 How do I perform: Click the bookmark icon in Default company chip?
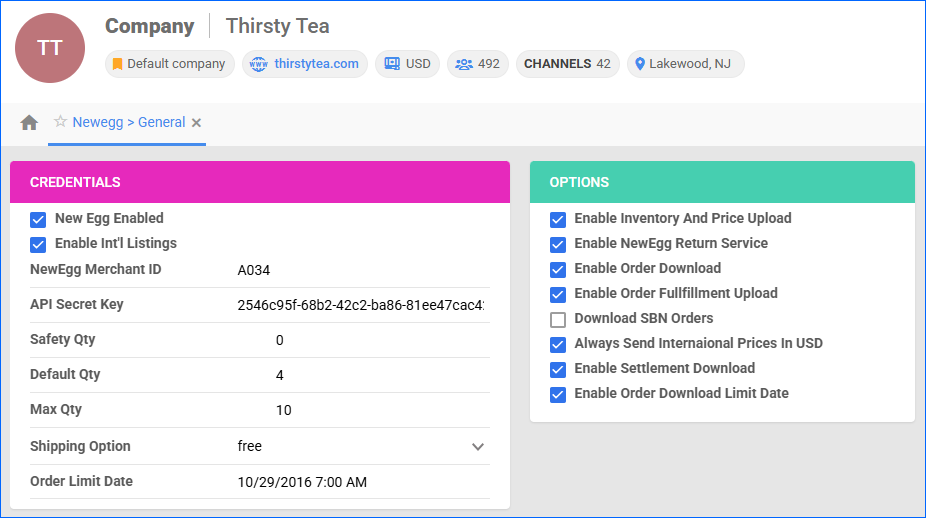coord(117,64)
